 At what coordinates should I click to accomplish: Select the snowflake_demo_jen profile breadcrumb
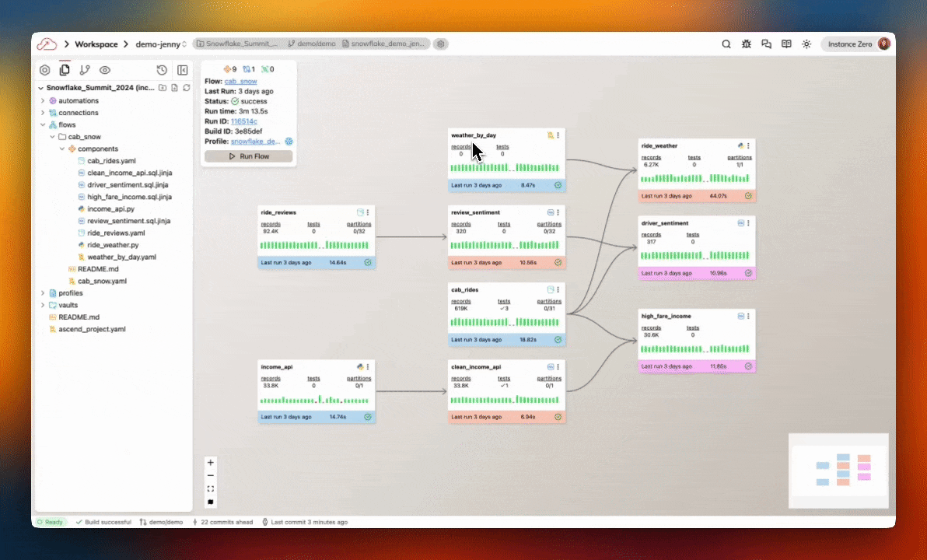[x=383, y=44]
